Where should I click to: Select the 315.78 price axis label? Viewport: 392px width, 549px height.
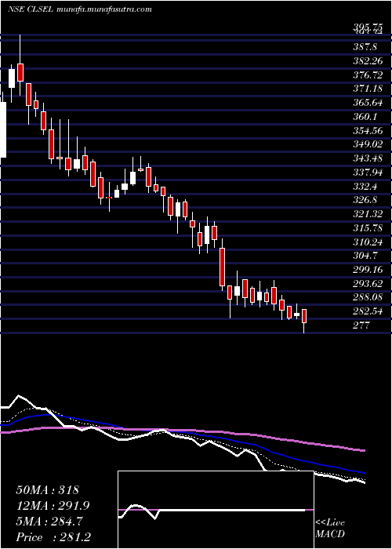[368, 227]
